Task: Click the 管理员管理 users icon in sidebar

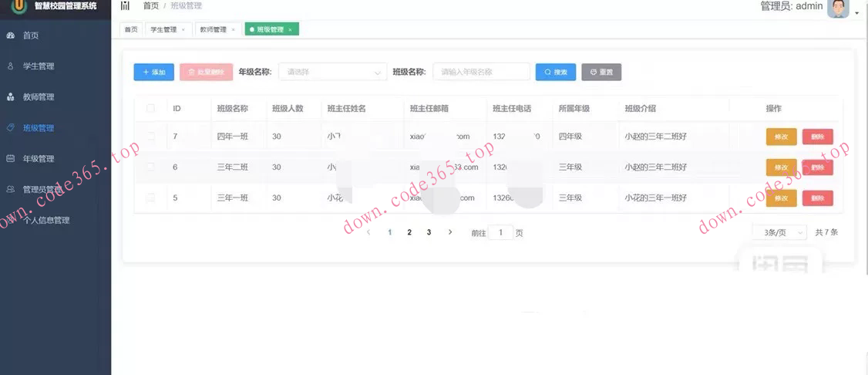Action: pyautogui.click(x=10, y=189)
